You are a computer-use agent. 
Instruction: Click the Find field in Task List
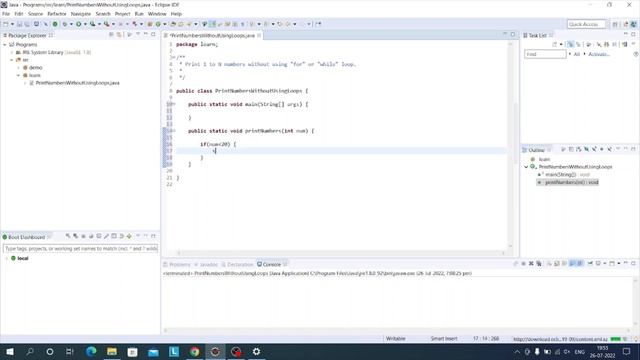point(545,54)
